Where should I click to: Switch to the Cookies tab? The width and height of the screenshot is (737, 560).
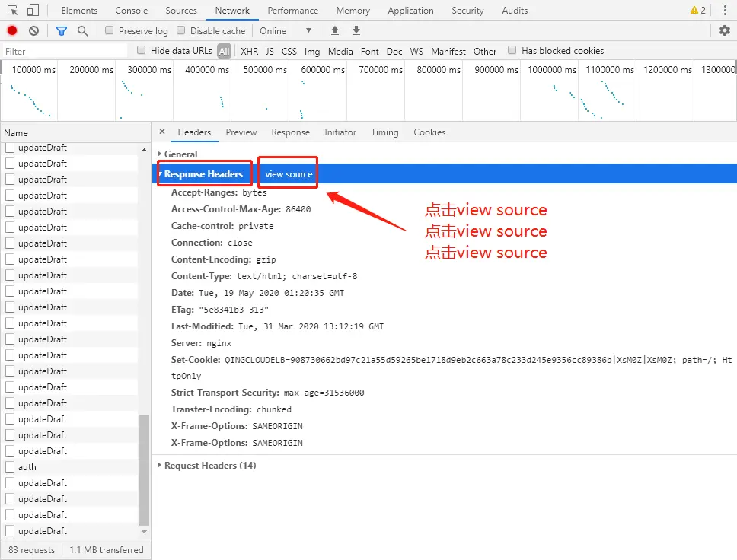click(429, 132)
